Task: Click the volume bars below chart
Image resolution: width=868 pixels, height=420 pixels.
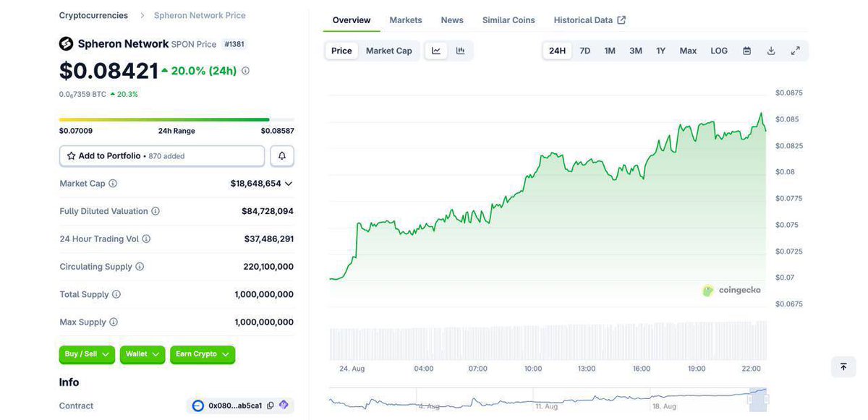Action: tap(548, 340)
